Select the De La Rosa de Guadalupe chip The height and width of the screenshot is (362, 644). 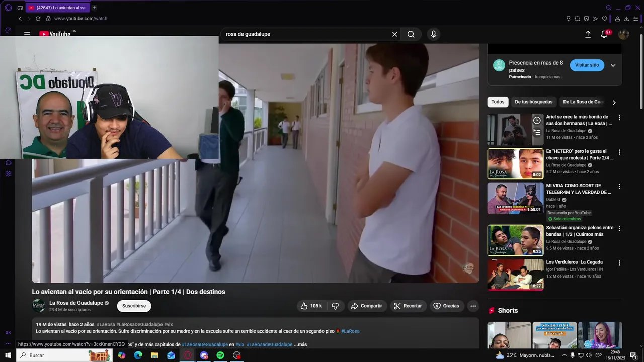point(583,102)
